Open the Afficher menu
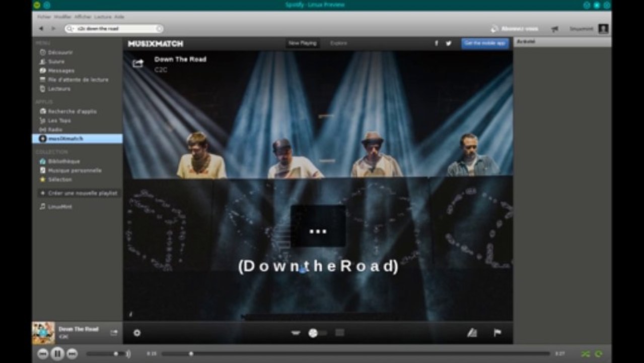 coord(83,17)
